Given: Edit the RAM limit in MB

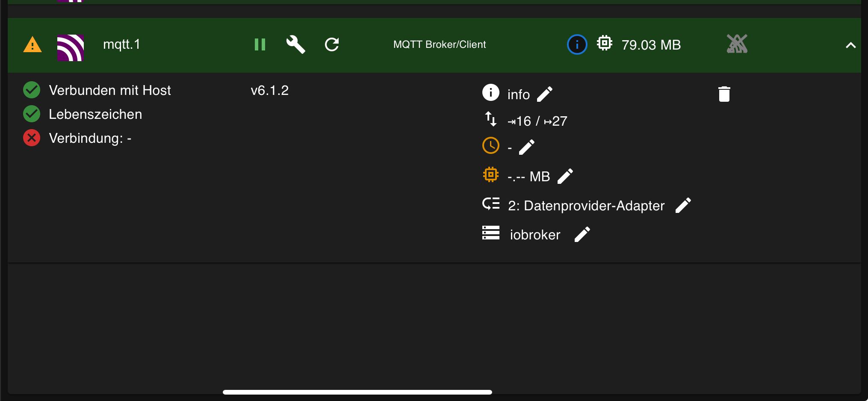Looking at the screenshot, I should (565, 176).
